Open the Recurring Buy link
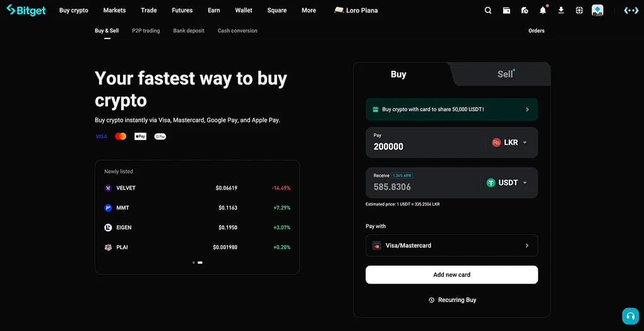The height and width of the screenshot is (331, 644). click(452, 300)
